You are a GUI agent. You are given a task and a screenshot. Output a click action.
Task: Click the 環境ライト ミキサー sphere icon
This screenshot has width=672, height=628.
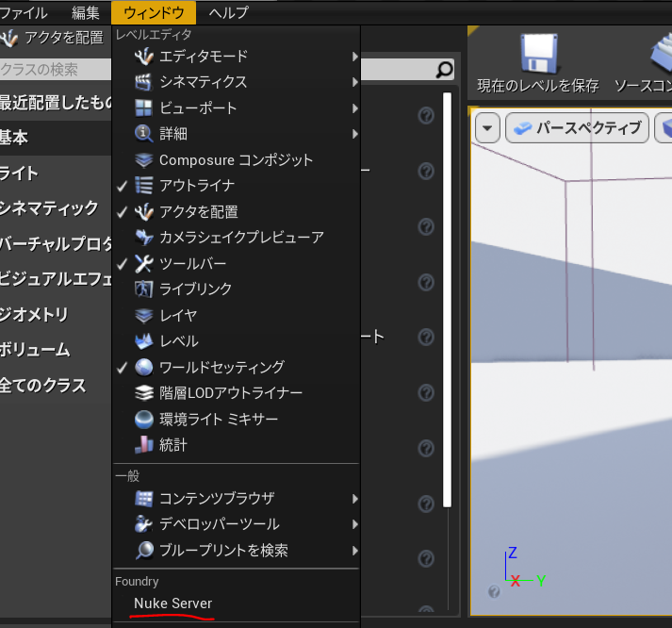point(143,420)
